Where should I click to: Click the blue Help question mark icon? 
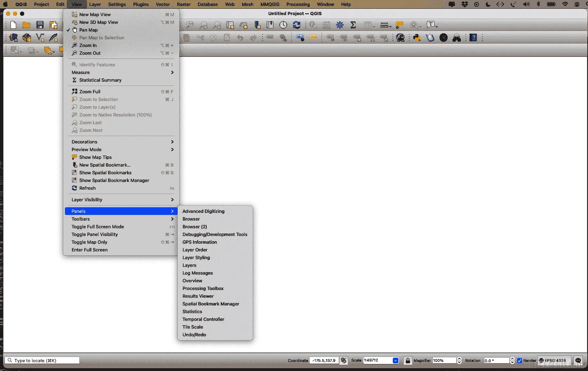(x=473, y=38)
